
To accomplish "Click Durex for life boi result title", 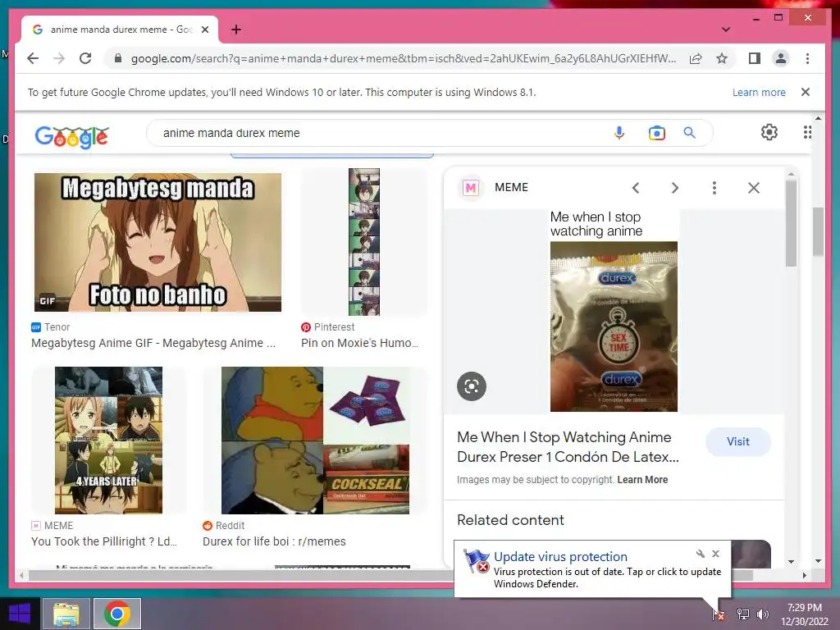I will click(274, 541).
